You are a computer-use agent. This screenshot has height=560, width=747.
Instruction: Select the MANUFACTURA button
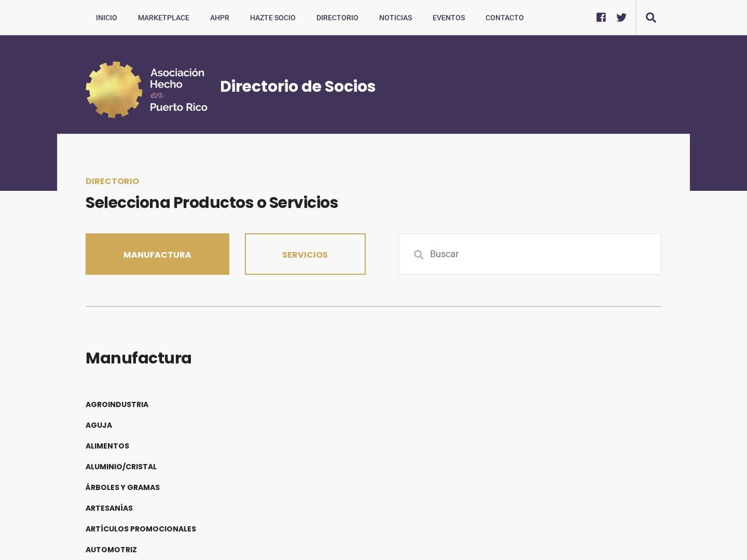(x=158, y=254)
